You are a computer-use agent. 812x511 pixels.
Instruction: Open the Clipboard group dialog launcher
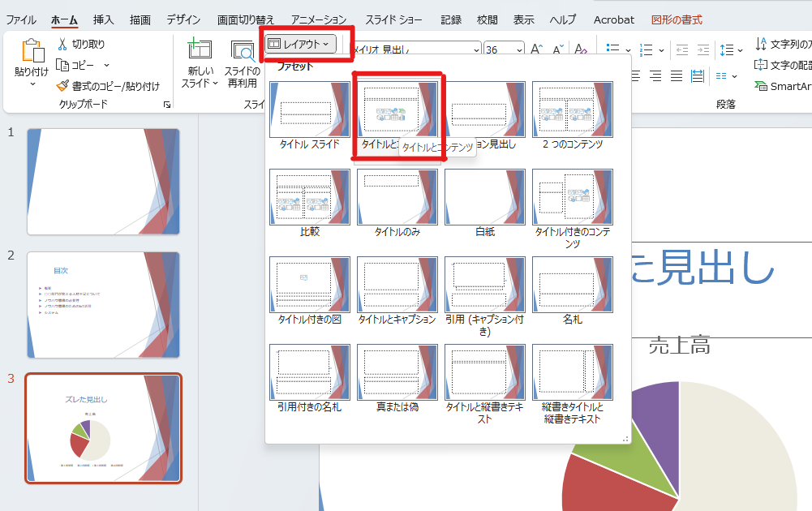point(166,105)
